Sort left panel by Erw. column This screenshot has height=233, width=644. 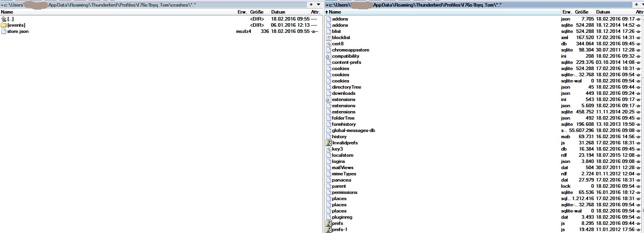click(x=243, y=12)
